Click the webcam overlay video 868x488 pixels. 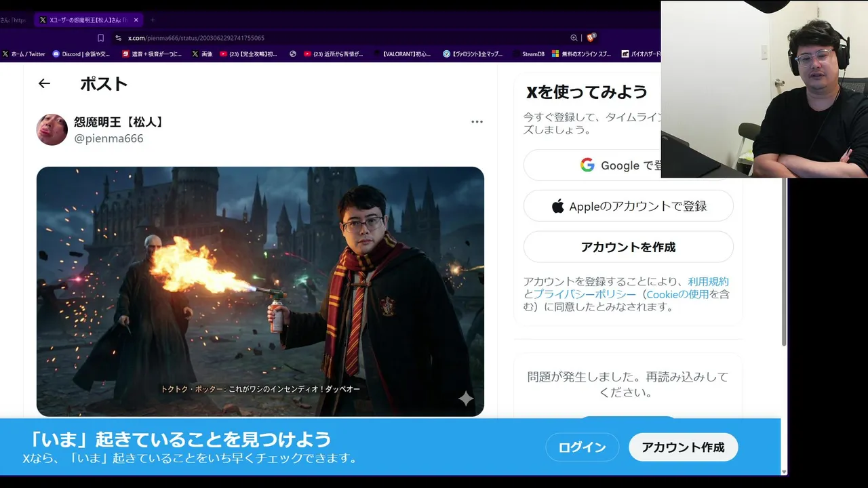(764, 89)
